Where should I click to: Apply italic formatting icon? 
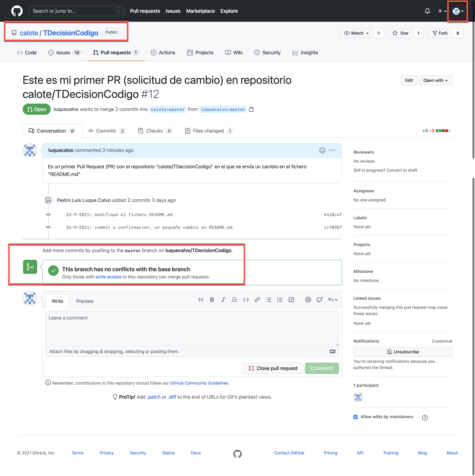pos(223,300)
